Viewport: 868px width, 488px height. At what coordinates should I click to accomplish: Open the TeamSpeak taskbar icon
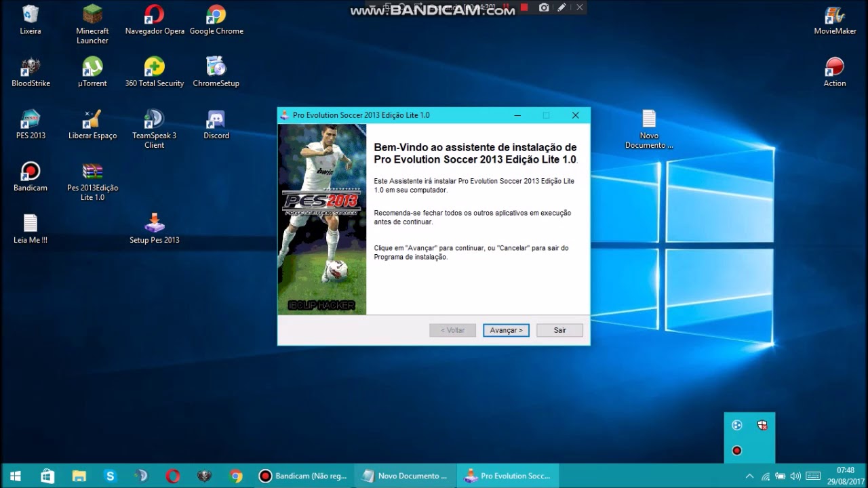click(x=141, y=476)
